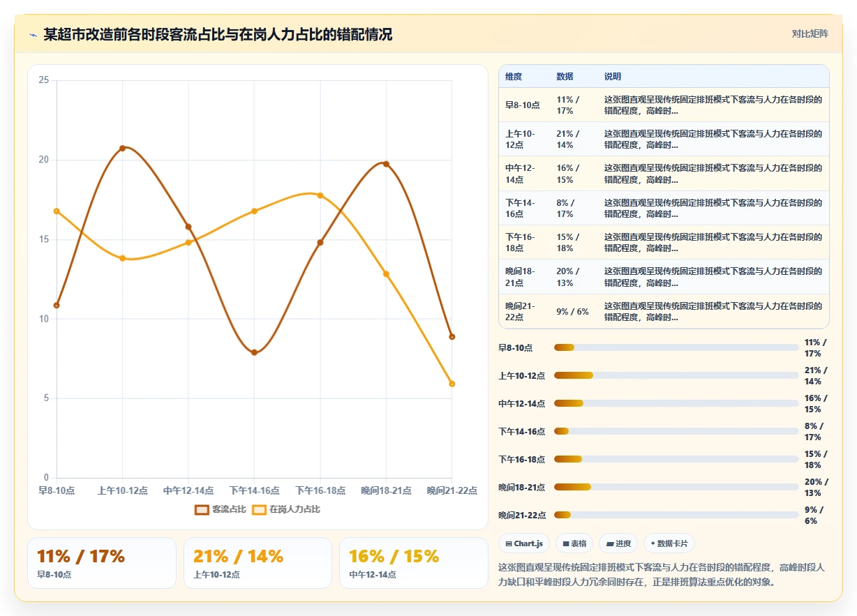Click the 上午10-12点 progress bar
The width and height of the screenshot is (857, 616).
coord(676,375)
